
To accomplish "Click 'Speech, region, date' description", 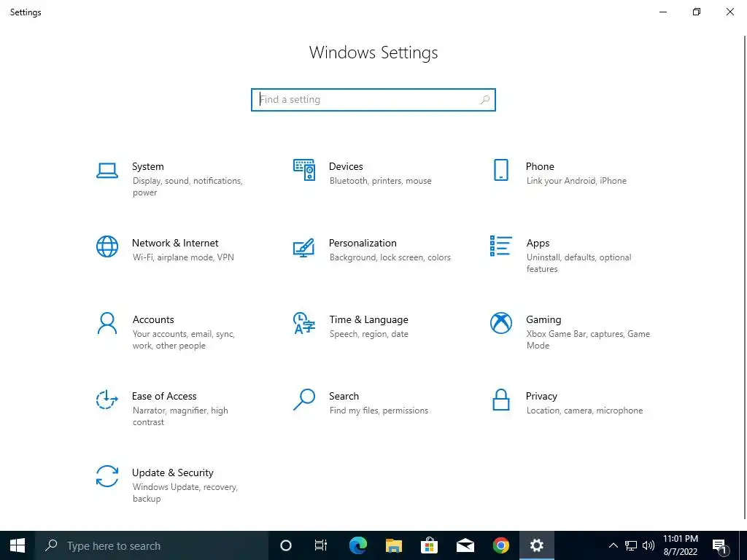I will (368, 334).
